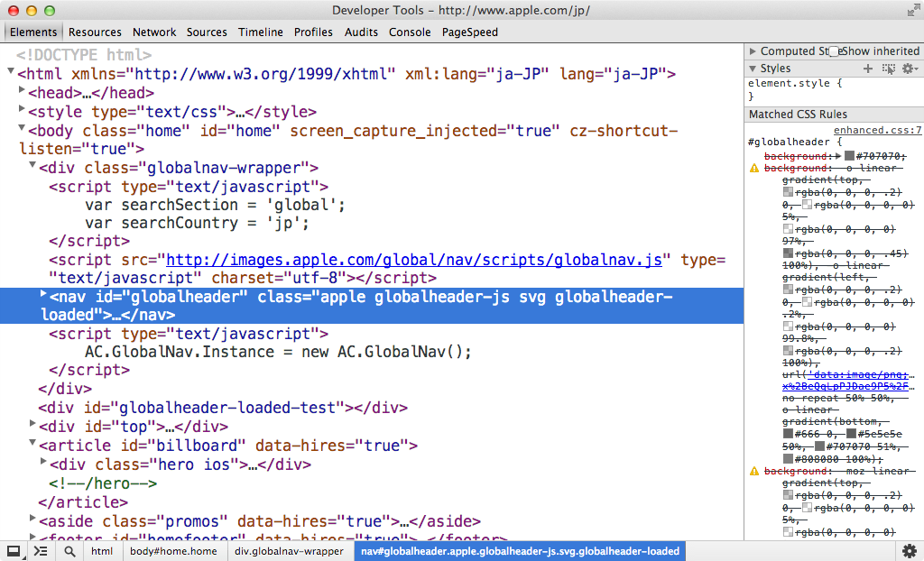Expand the aside class="promos" node

pyautogui.click(x=33, y=518)
